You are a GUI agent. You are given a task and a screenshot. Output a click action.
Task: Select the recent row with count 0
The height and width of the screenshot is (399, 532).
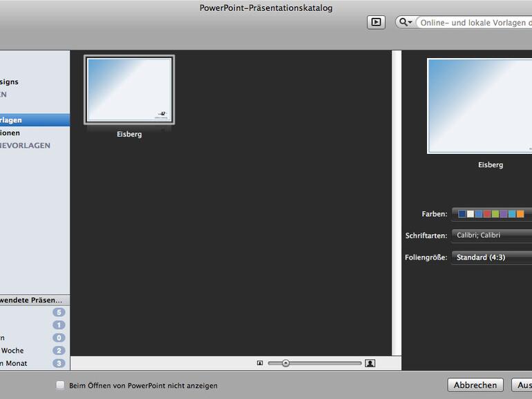[35, 338]
